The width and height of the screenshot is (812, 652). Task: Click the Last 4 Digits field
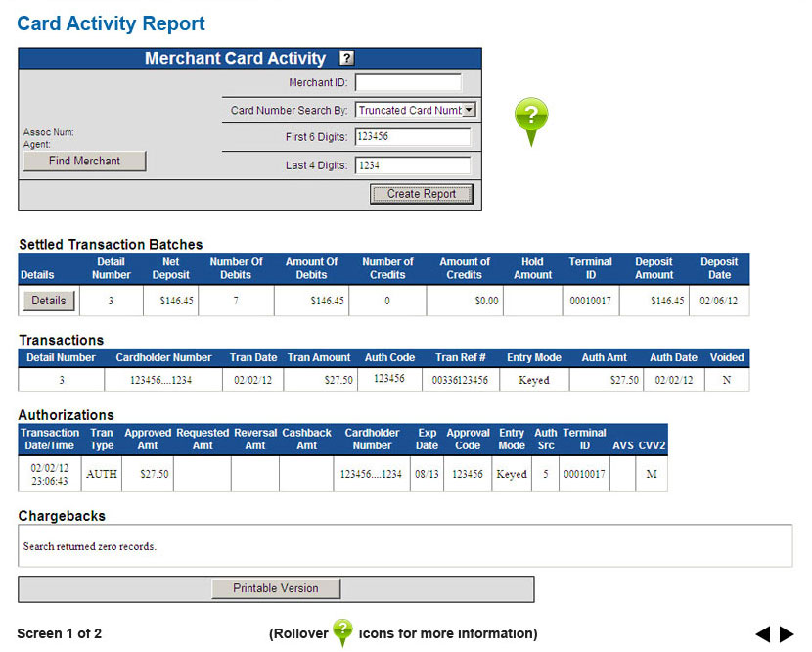(x=412, y=165)
